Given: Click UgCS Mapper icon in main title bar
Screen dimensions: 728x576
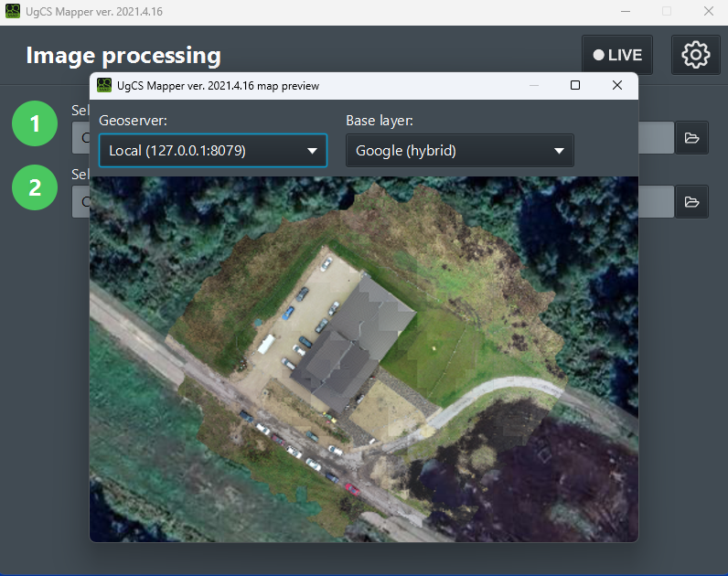Looking at the screenshot, I should coord(13,12).
